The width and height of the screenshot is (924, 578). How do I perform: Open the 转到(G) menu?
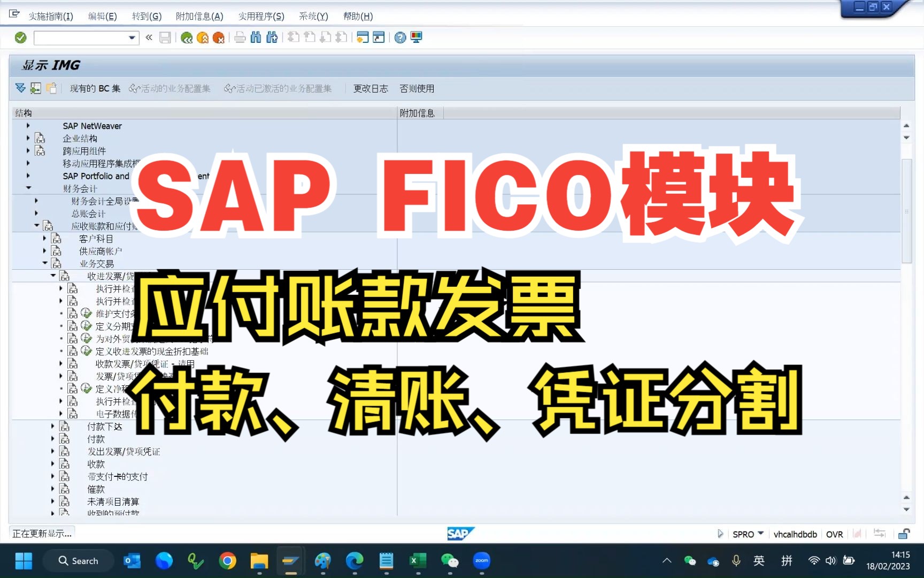[x=147, y=16]
